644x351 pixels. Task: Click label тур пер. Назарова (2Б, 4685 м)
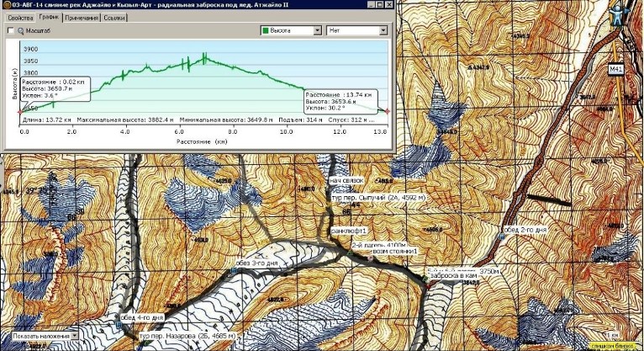[x=187, y=336]
